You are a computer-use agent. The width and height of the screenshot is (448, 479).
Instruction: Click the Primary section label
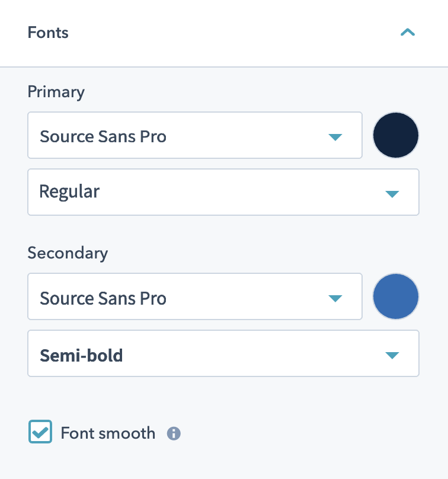click(56, 92)
